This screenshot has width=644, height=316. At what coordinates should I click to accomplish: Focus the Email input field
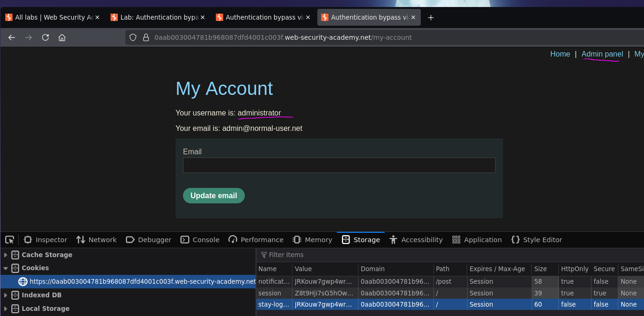[339, 165]
